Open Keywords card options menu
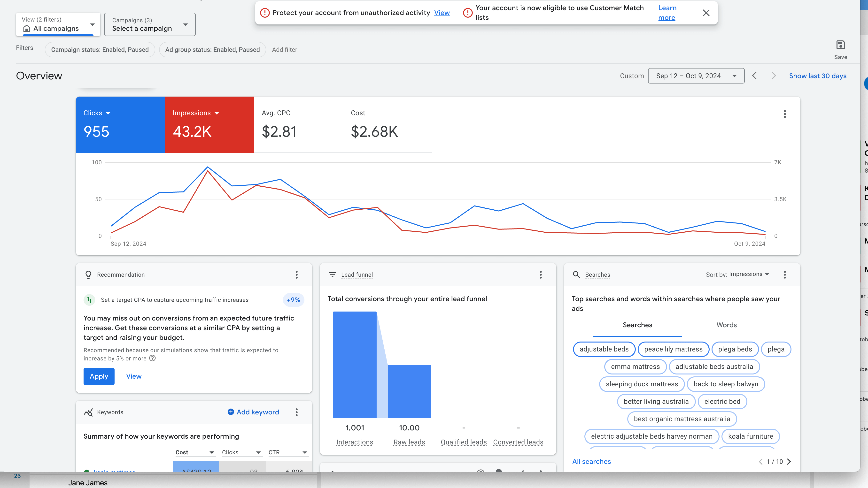868x488 pixels. pos(296,412)
